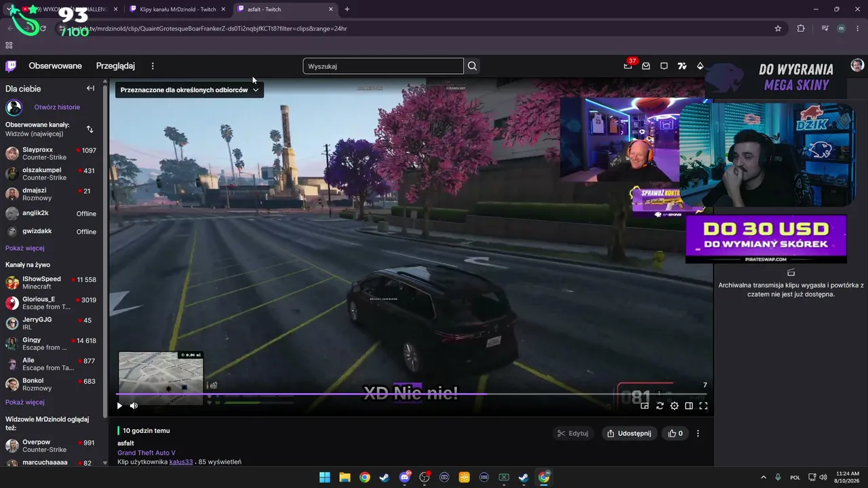Open the Twitch whispers envelope icon

click(646, 66)
